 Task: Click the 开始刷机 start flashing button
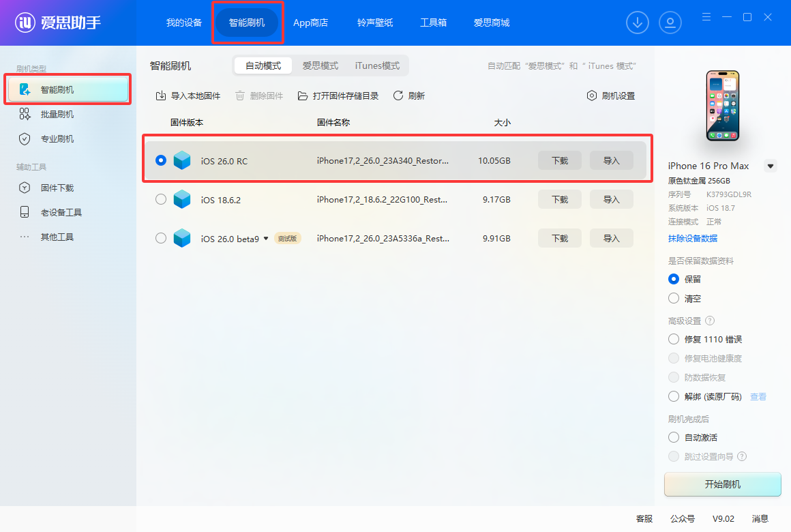(722, 484)
